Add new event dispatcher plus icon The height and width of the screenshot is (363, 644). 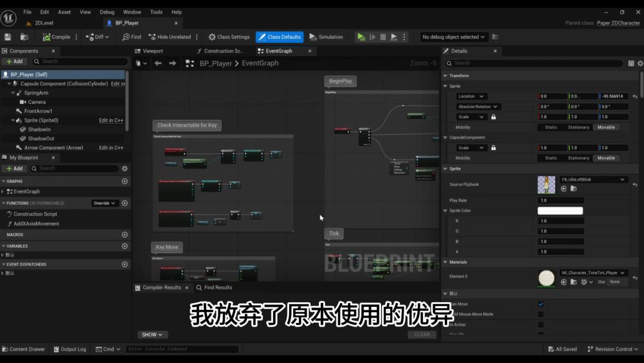tap(125, 264)
